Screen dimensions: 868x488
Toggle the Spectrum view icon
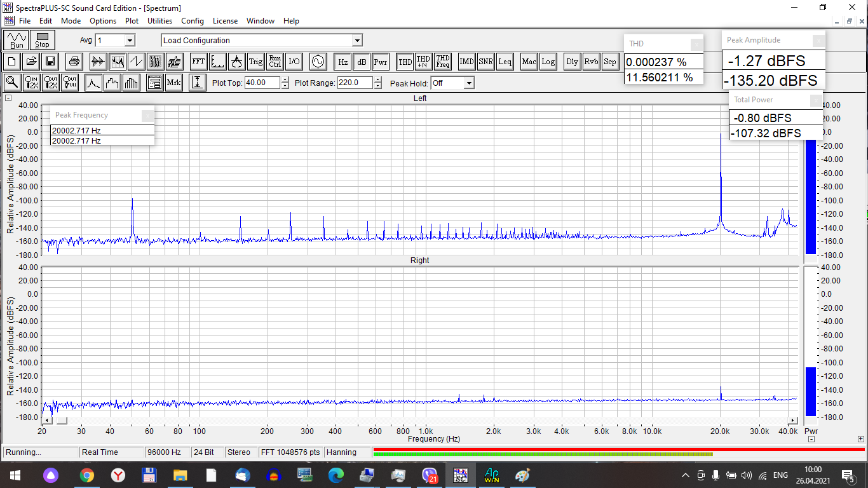[117, 62]
